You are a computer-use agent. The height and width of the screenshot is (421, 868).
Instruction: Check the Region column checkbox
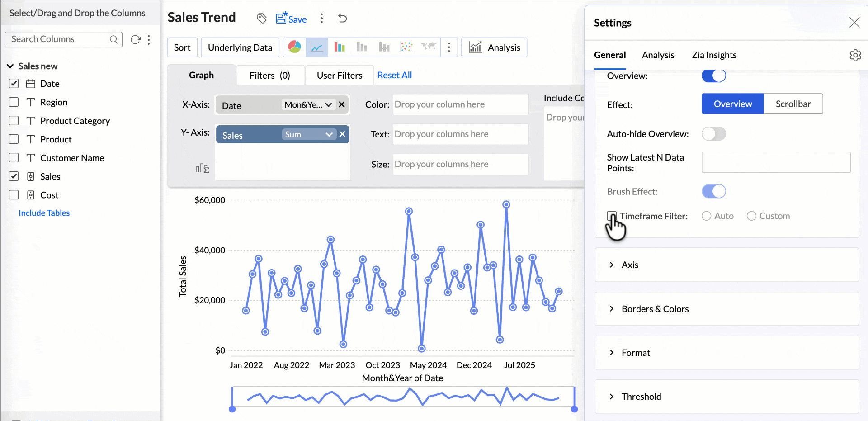pos(14,102)
